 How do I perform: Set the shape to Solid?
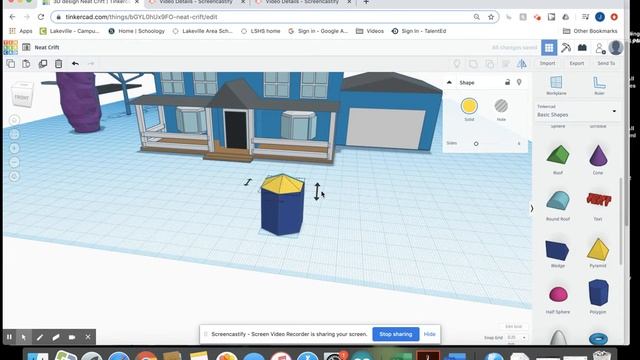[x=469, y=106]
